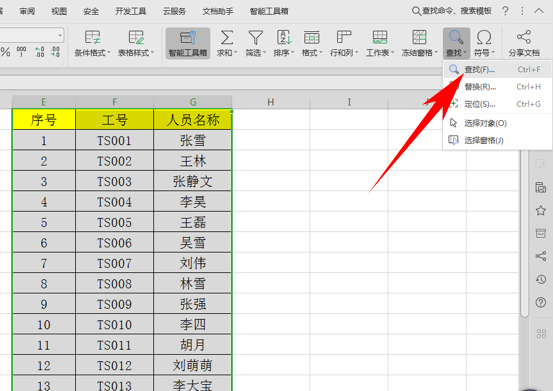This screenshot has height=391, width=554.
Task: Choose Select Objects (选择对象(O)) menu entry
Action: coord(497,123)
